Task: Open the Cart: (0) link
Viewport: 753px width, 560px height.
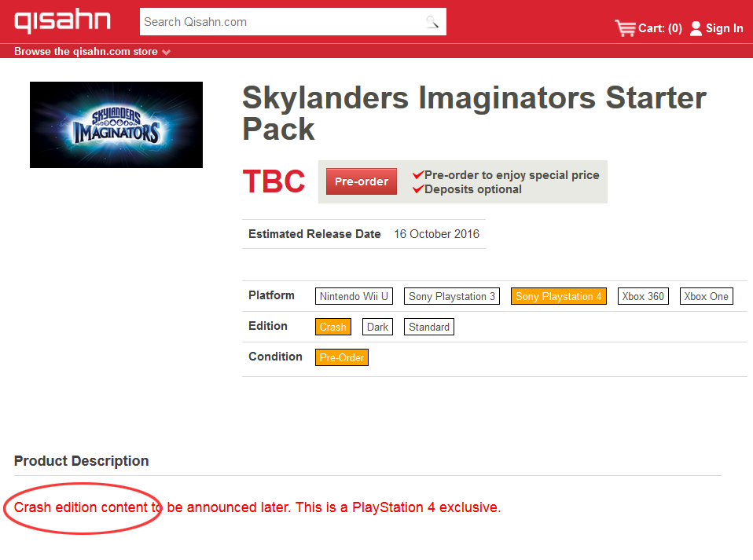Action: pos(659,28)
